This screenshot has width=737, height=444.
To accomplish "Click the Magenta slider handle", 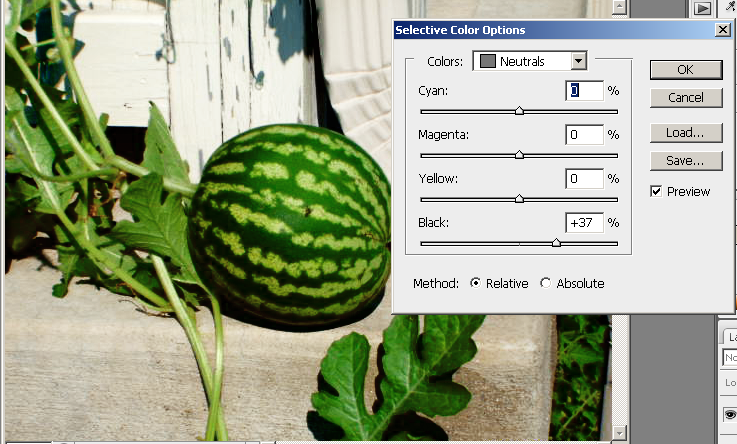I will [x=519, y=155].
